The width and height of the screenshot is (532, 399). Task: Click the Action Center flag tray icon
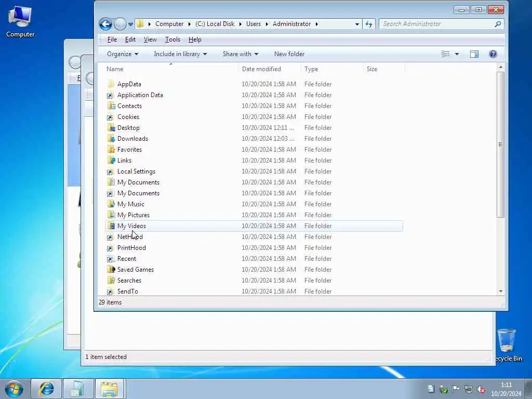point(456,389)
